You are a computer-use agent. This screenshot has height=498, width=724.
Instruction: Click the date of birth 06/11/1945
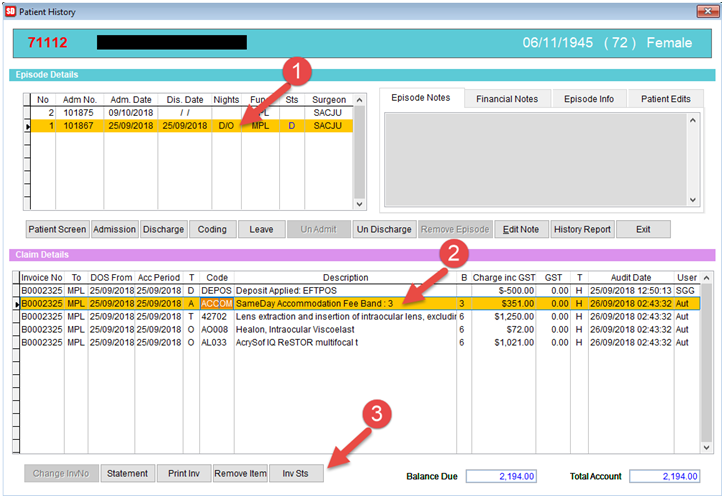coord(558,43)
